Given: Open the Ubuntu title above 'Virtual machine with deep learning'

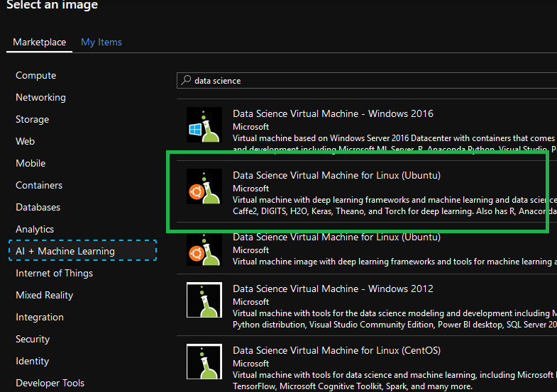Looking at the screenshot, I should click(x=336, y=175).
